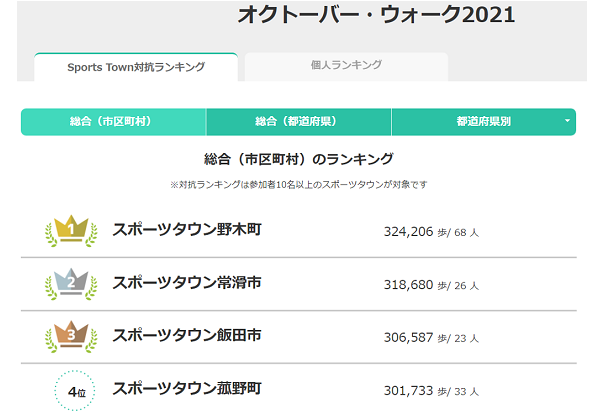Select the 総合（都道府県） ranking tab
This screenshot has width=608, height=413.
296,121
